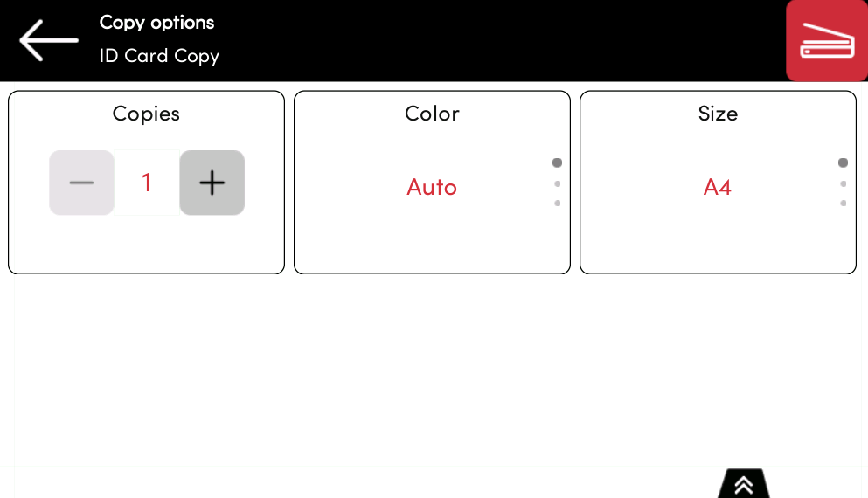Click the middle indicator dot in Color card
The image size is (868, 498).
point(557,183)
